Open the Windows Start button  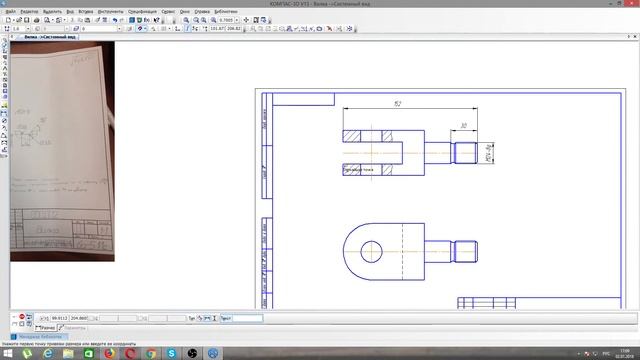[x=7, y=353]
